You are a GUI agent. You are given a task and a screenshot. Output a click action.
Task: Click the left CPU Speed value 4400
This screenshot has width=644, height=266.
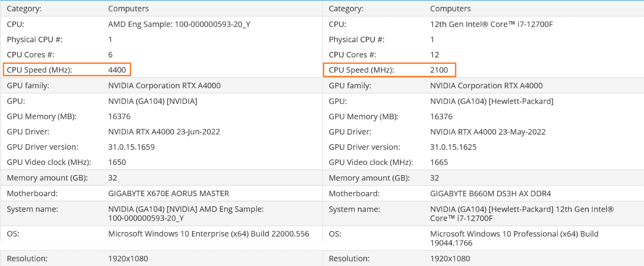117,70
